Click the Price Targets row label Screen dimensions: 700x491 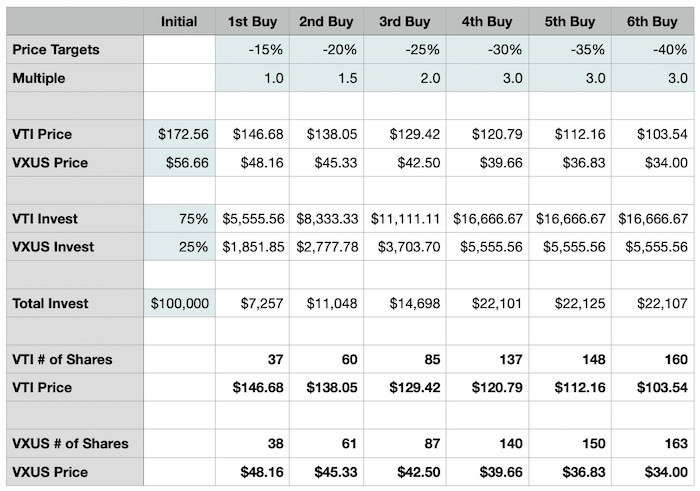point(75,50)
